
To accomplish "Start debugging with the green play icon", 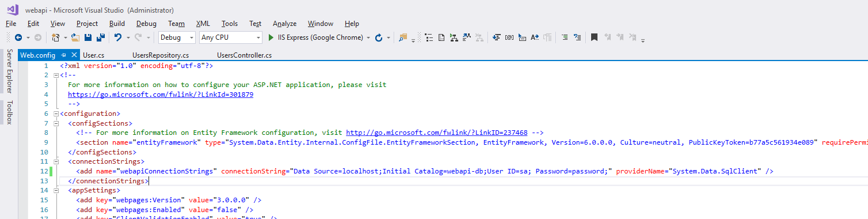I will coord(272,37).
